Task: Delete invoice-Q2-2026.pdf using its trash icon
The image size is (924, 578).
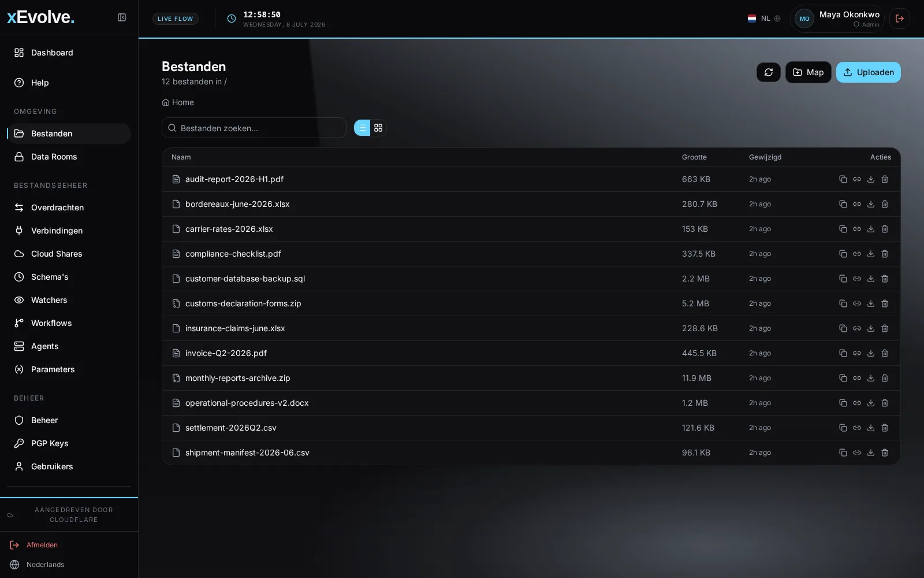Action: coord(885,353)
